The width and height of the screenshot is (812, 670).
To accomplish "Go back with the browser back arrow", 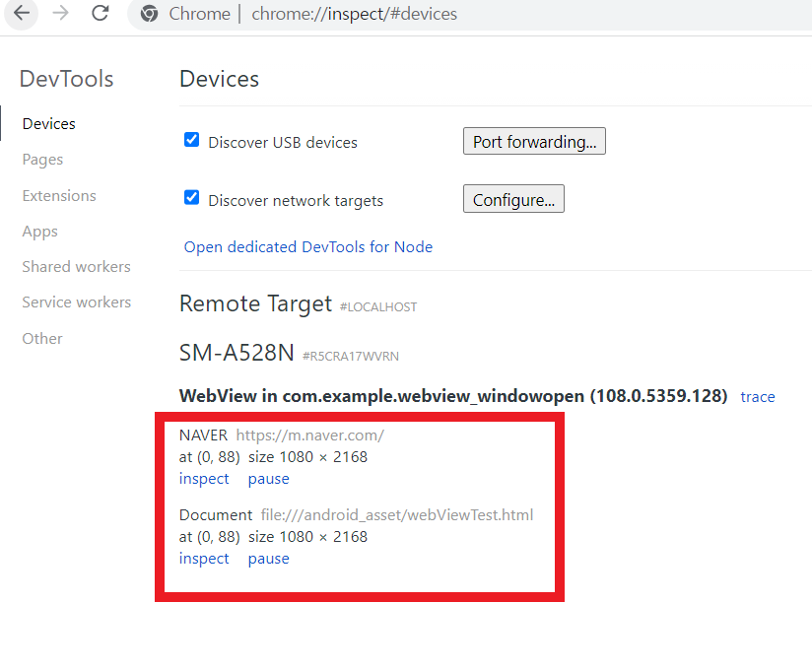I will pos(22,13).
